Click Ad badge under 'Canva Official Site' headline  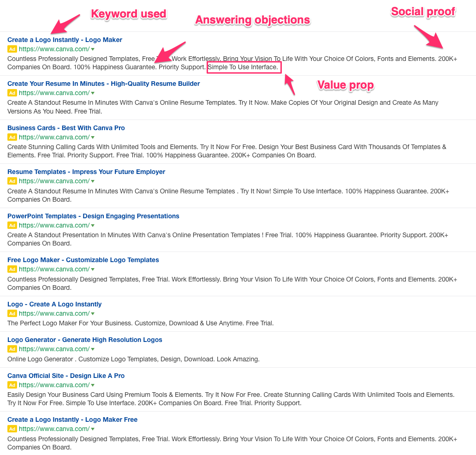tap(12, 385)
